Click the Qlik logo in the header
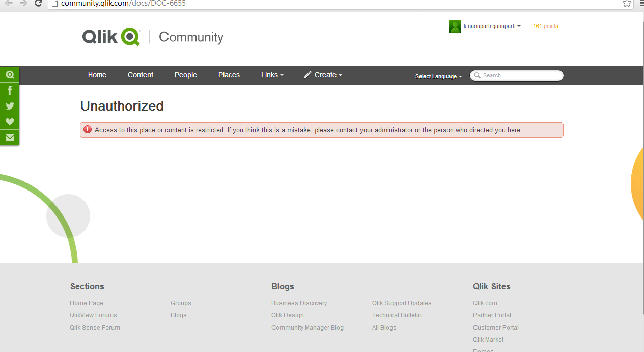 [111, 37]
